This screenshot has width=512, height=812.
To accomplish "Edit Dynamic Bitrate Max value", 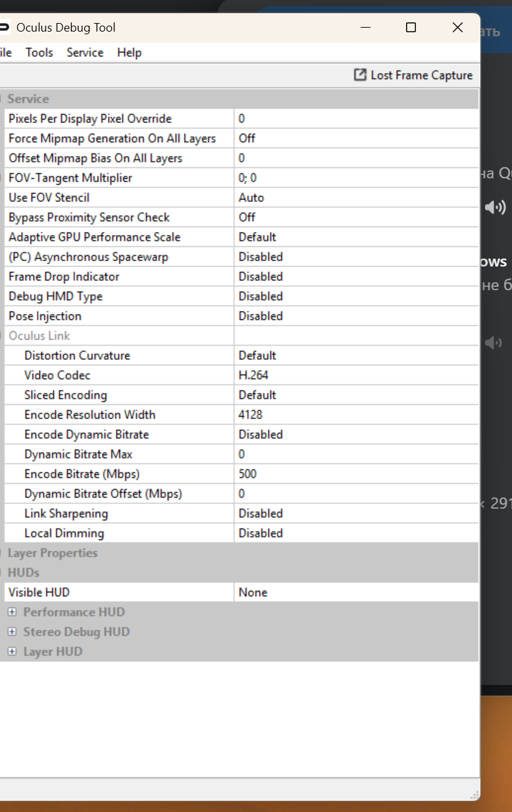I will click(356, 454).
